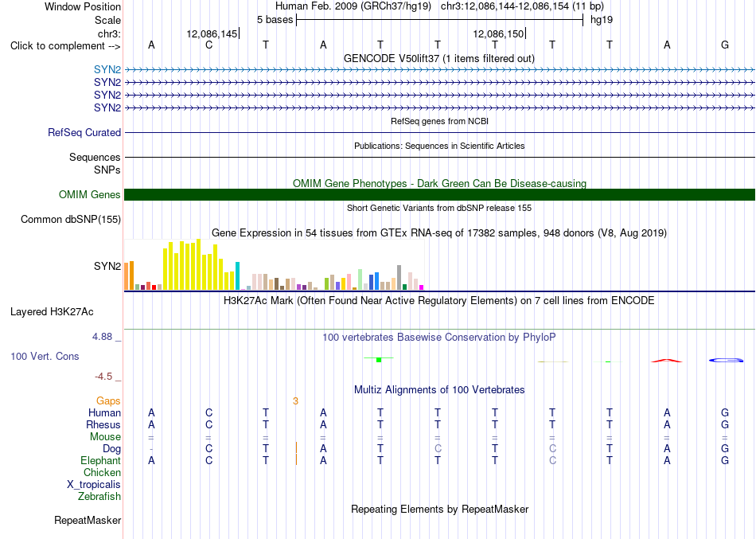756x539 pixels.
Task: Click the tallest yellow brain expression bar
Action: coord(198,264)
